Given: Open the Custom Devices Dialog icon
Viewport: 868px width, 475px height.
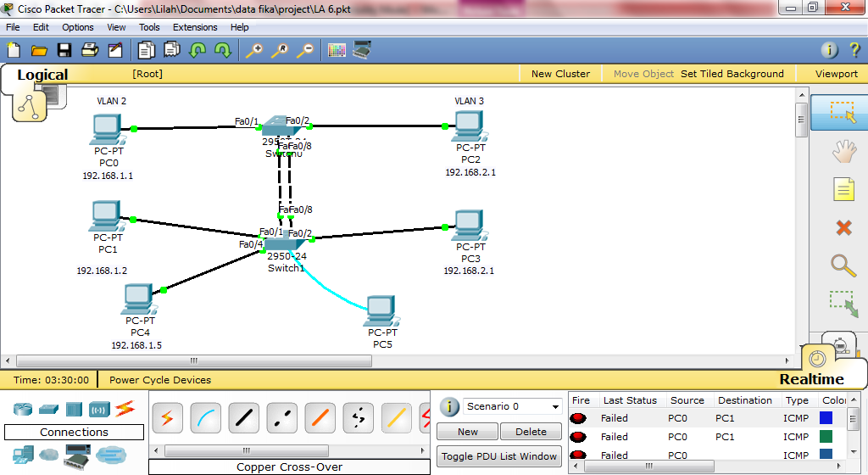Looking at the screenshot, I should (x=362, y=50).
